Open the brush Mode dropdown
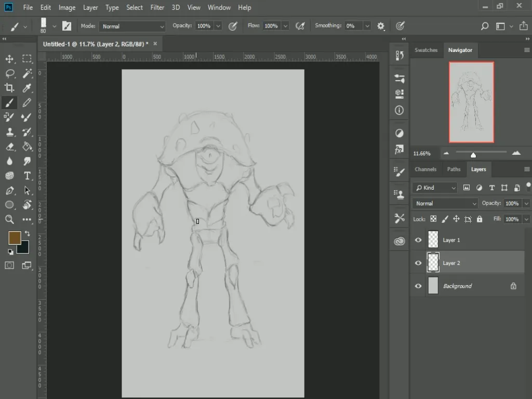 tap(132, 26)
